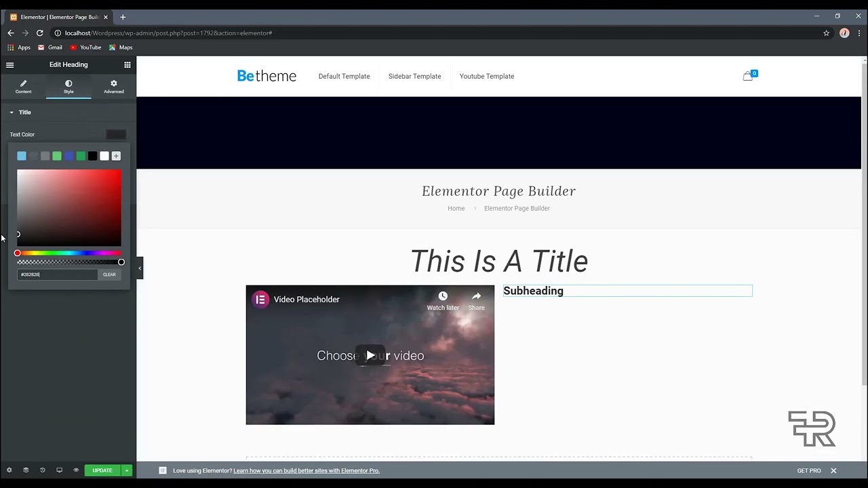The height and width of the screenshot is (488, 868).
Task: Select the blue preset color
Action: (68, 156)
